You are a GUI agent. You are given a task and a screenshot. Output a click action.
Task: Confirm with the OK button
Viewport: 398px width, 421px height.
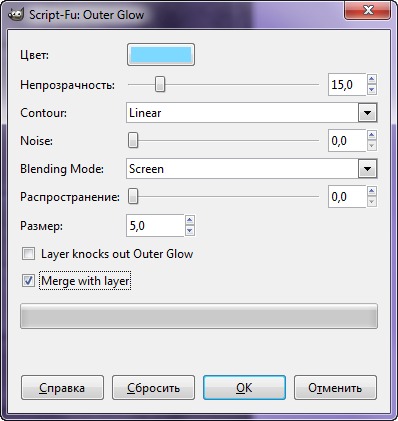click(244, 388)
